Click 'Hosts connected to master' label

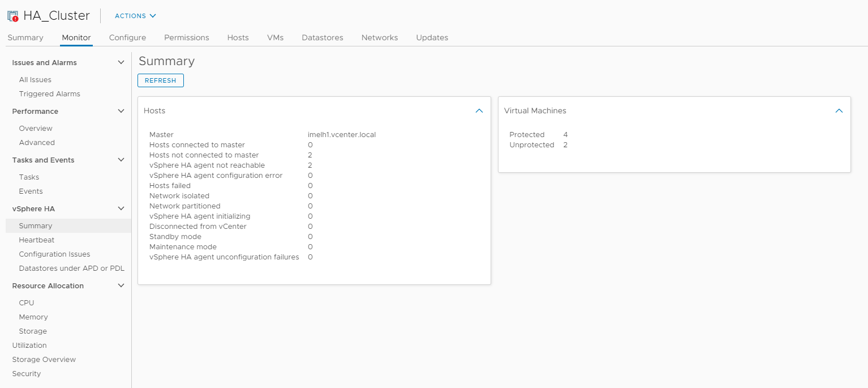pyautogui.click(x=197, y=145)
